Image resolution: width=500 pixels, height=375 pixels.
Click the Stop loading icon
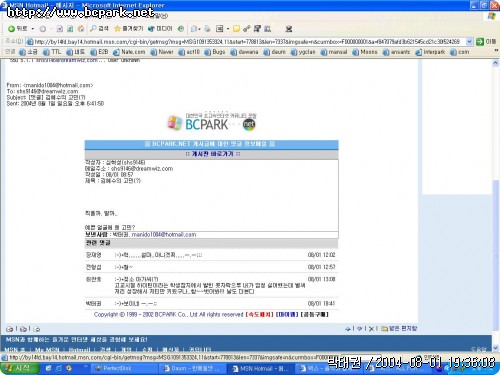pyautogui.click(x=60, y=29)
